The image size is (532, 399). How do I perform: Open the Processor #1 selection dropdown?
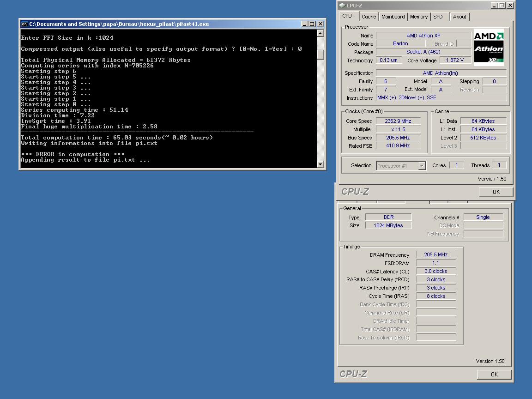(x=421, y=166)
